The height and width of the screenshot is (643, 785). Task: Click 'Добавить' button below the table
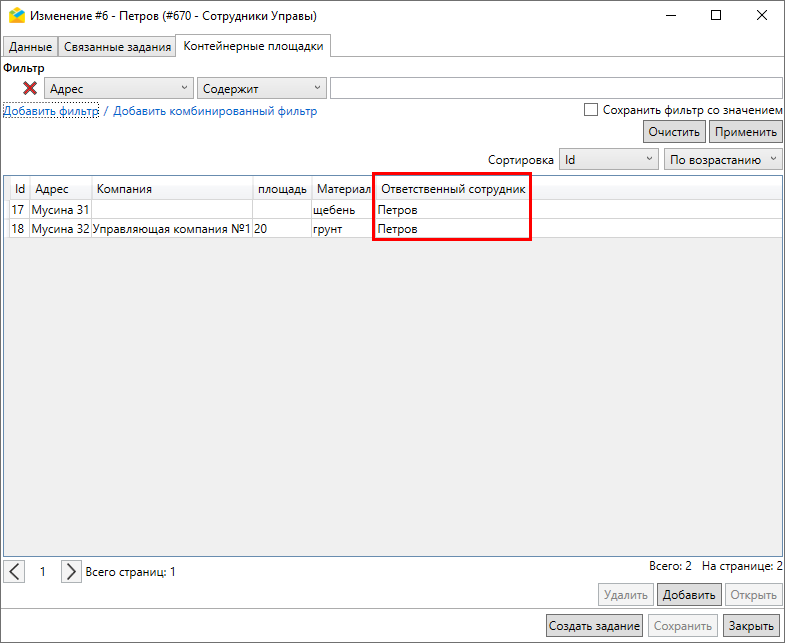point(688,595)
